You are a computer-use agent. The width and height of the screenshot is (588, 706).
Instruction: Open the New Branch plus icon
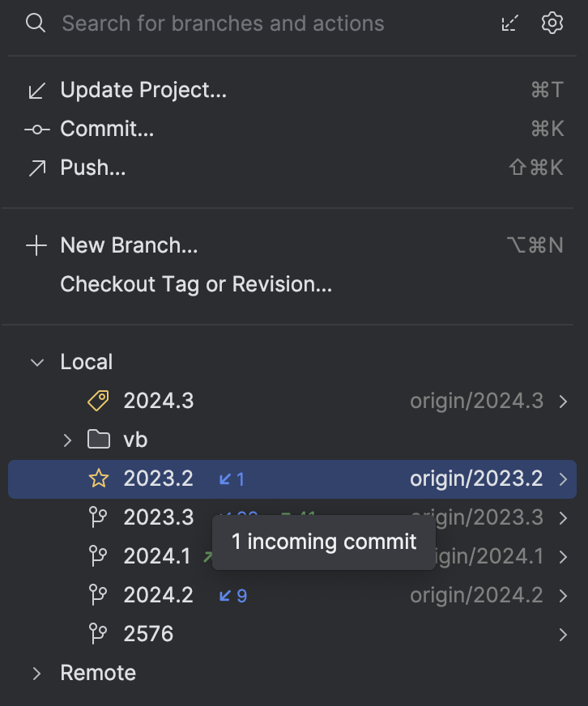pyautogui.click(x=36, y=245)
